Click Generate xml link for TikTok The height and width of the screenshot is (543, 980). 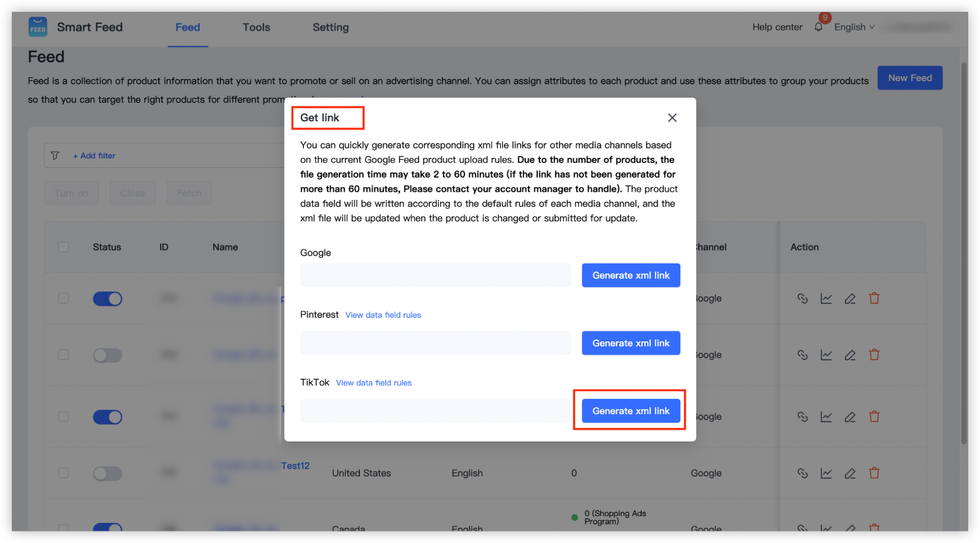click(630, 411)
